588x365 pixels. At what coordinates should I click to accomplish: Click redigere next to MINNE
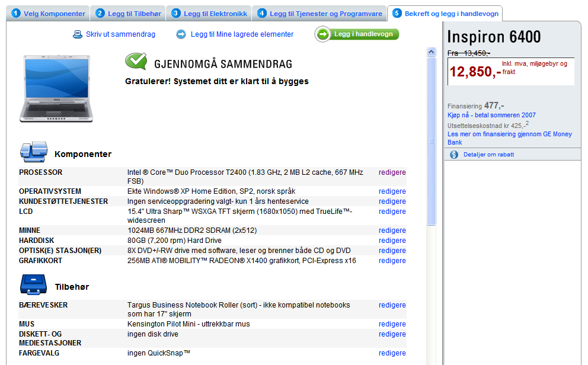click(392, 230)
